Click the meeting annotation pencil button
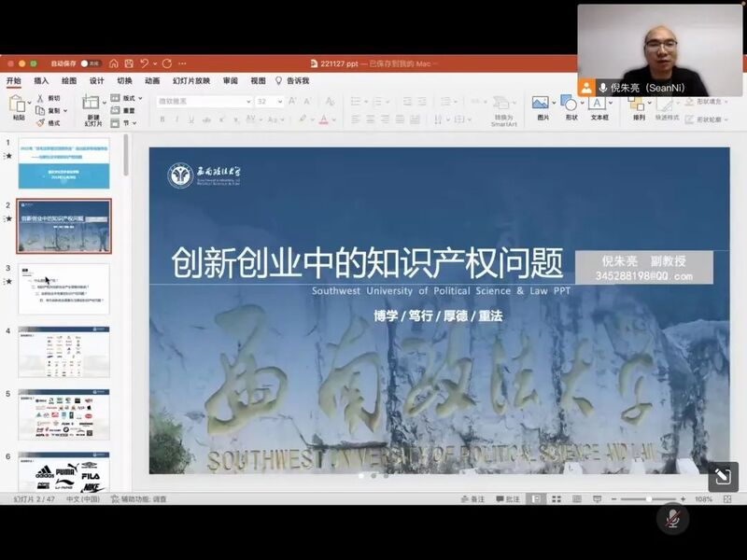This screenshot has height=560, width=747. pos(723,477)
